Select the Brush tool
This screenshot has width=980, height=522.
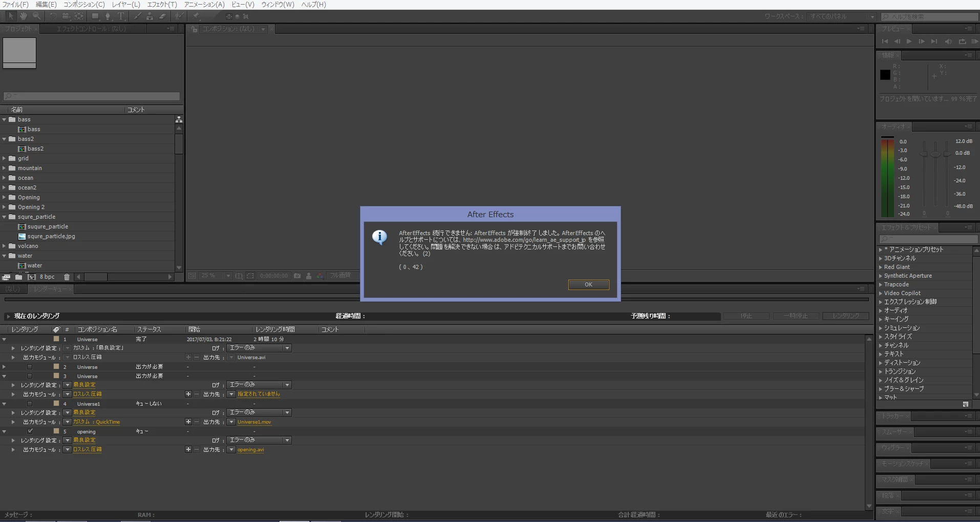pos(137,16)
